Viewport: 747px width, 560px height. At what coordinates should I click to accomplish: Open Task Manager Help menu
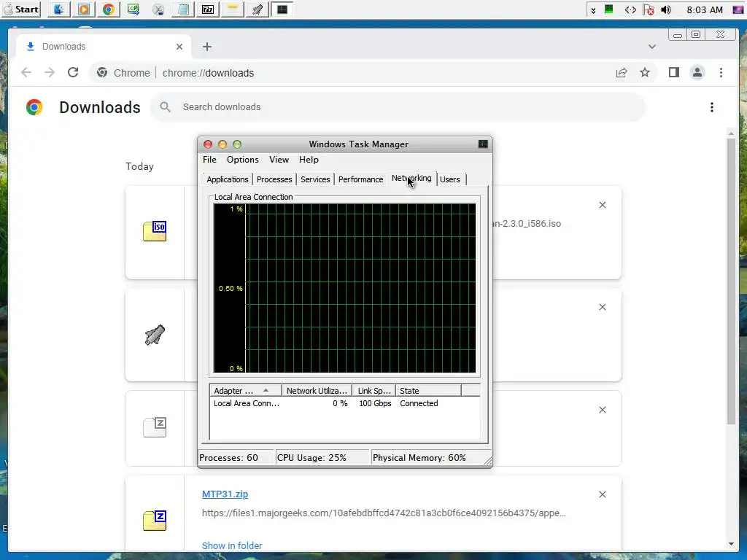pos(309,160)
